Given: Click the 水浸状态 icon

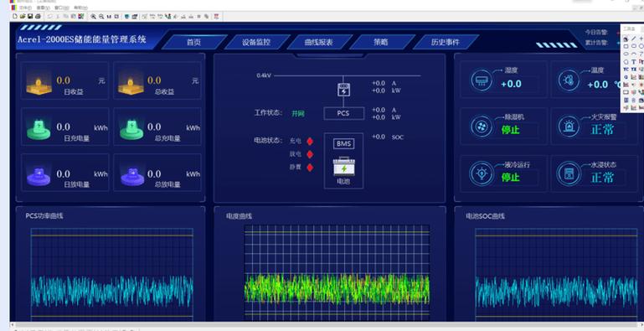Looking at the screenshot, I should 569,173.
